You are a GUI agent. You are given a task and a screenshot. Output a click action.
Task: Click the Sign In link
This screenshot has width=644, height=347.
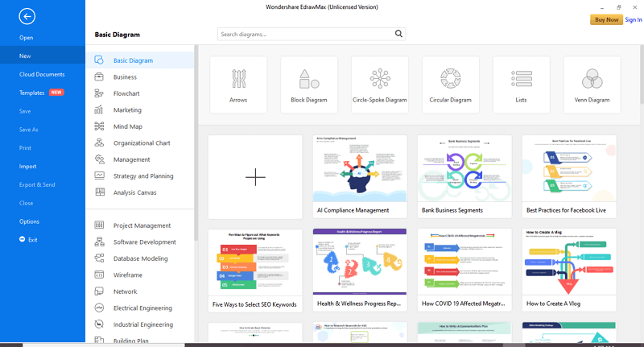634,19
